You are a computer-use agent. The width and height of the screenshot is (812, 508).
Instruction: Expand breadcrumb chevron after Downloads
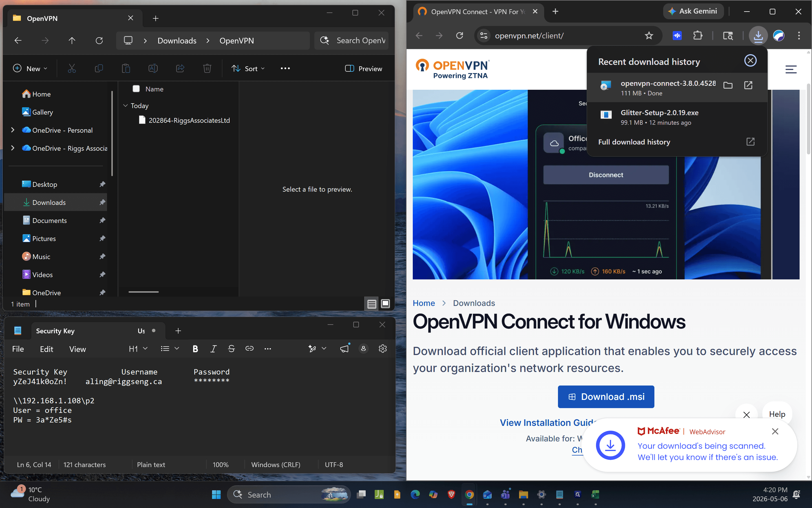(x=208, y=41)
